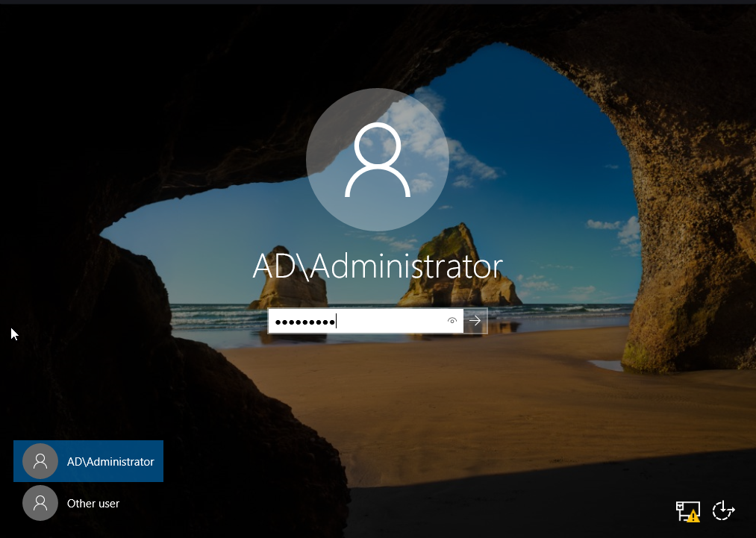This screenshot has width=756, height=538.
Task: Select the AD\Administrator account tile
Action: pos(89,461)
